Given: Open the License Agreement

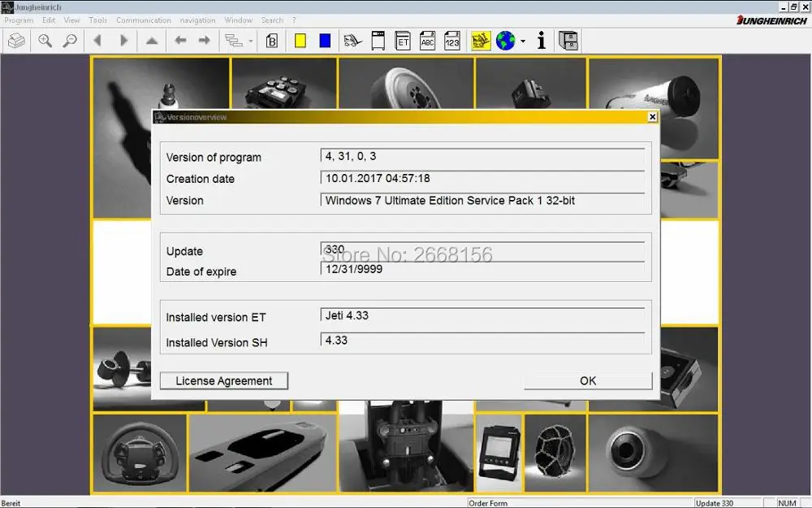Looking at the screenshot, I should pyautogui.click(x=224, y=380).
